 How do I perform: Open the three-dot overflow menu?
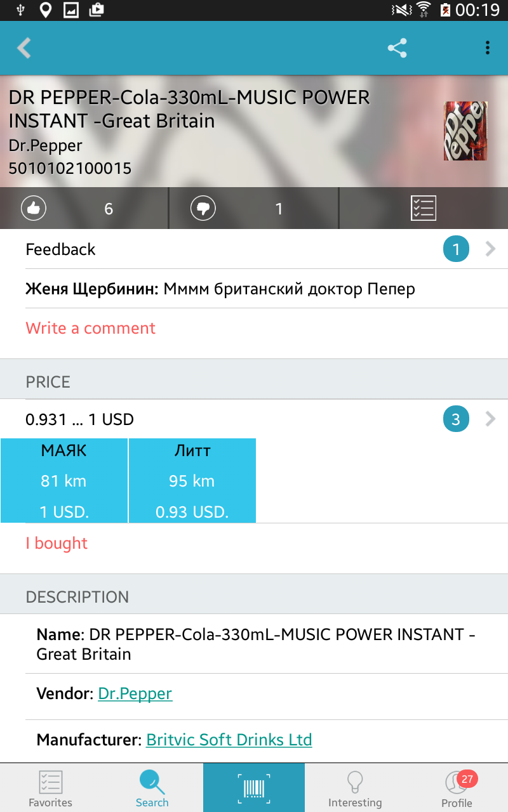pyautogui.click(x=487, y=48)
